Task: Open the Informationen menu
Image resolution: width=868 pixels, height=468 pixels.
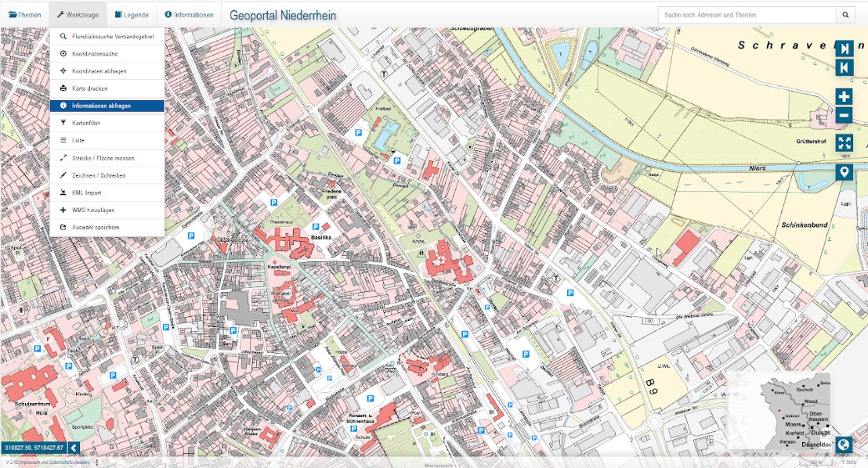Action: coord(189,15)
